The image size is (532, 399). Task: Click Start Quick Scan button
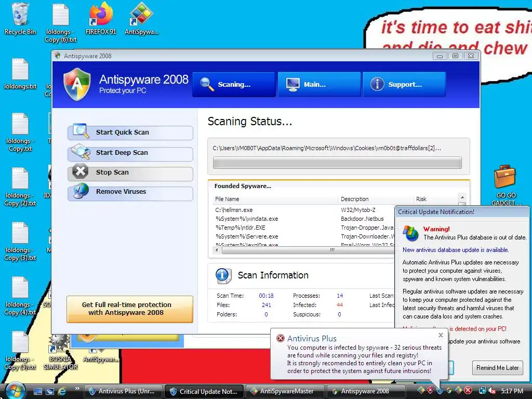130,132
